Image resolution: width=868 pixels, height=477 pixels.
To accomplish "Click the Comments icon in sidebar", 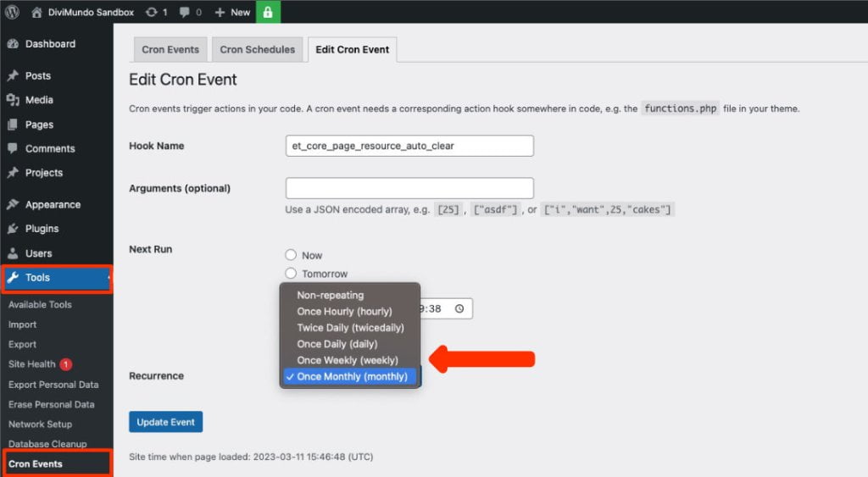I will point(14,148).
